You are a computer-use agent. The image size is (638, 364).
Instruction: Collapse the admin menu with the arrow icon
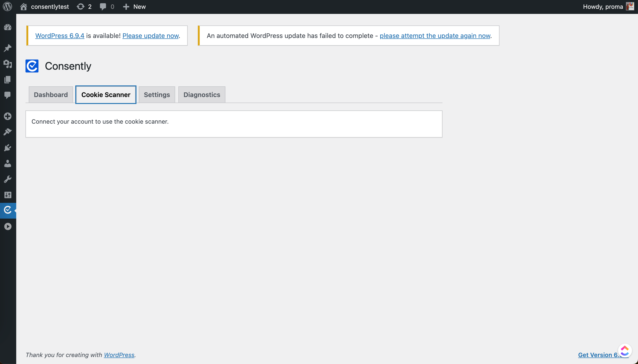click(8, 226)
